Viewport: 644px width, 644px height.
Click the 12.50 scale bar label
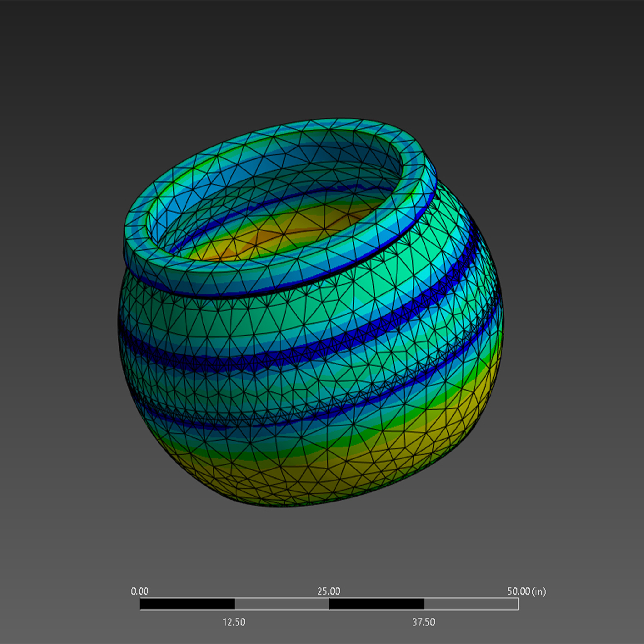point(234,622)
